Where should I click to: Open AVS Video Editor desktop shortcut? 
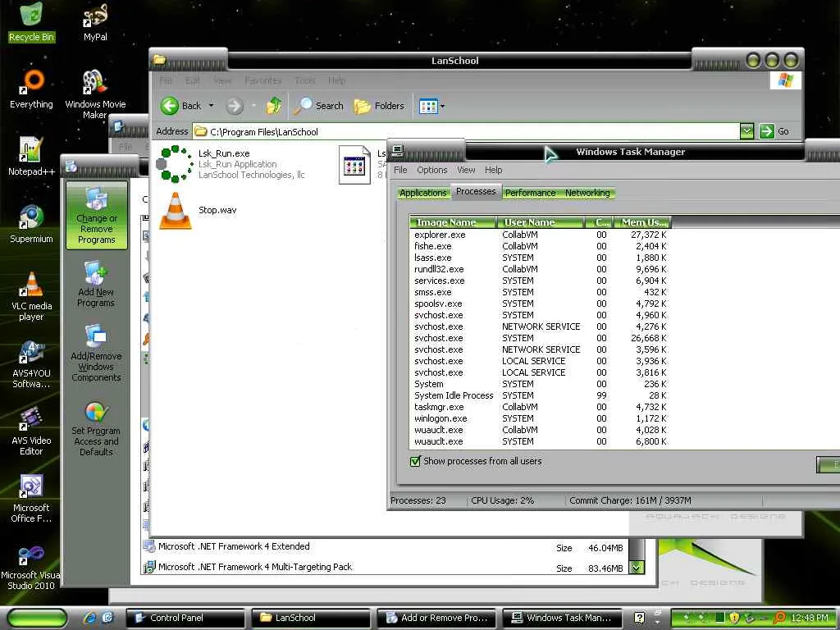click(31, 431)
